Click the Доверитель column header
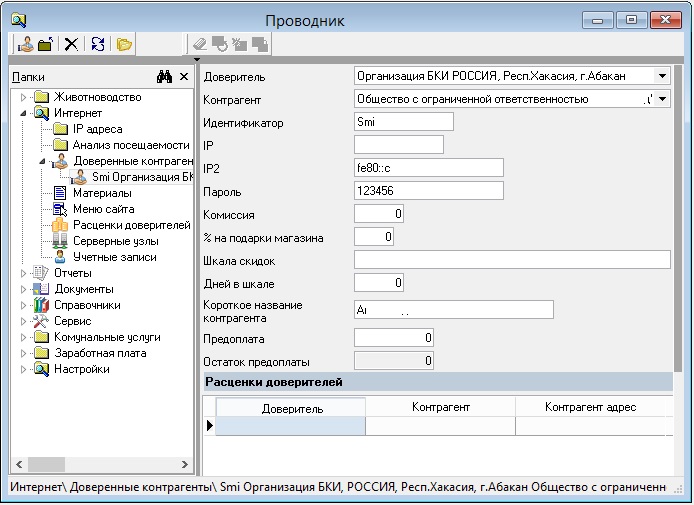Viewport: 694px width, 505px height. [x=291, y=408]
